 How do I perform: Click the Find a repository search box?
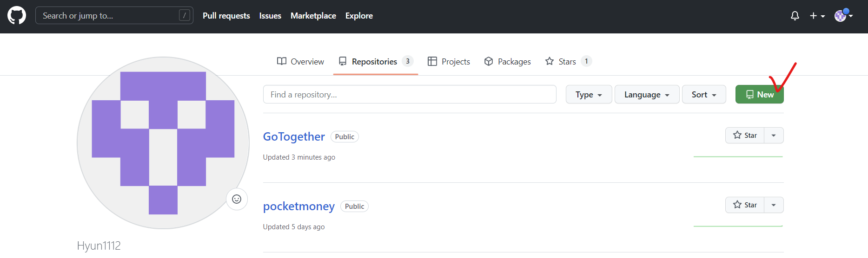[x=410, y=94]
